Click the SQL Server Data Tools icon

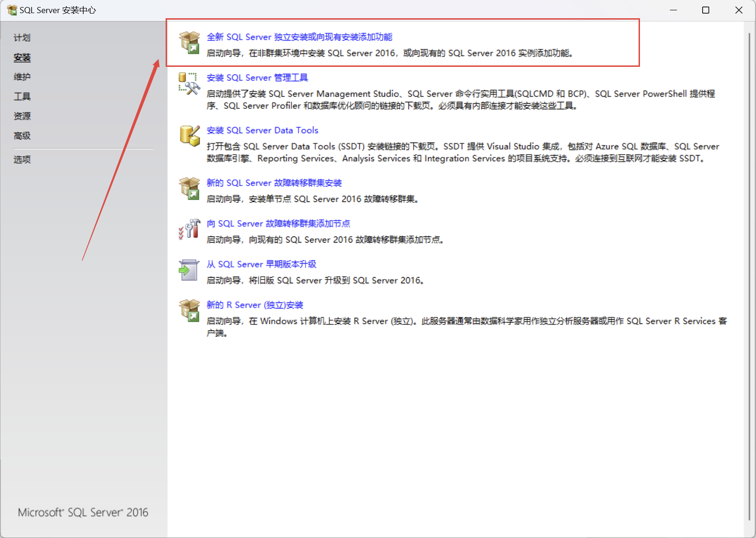189,136
